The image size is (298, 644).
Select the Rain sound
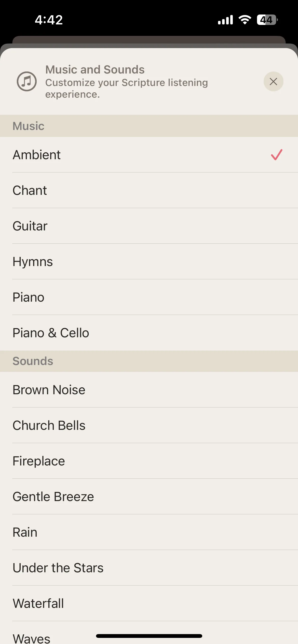[149, 532]
